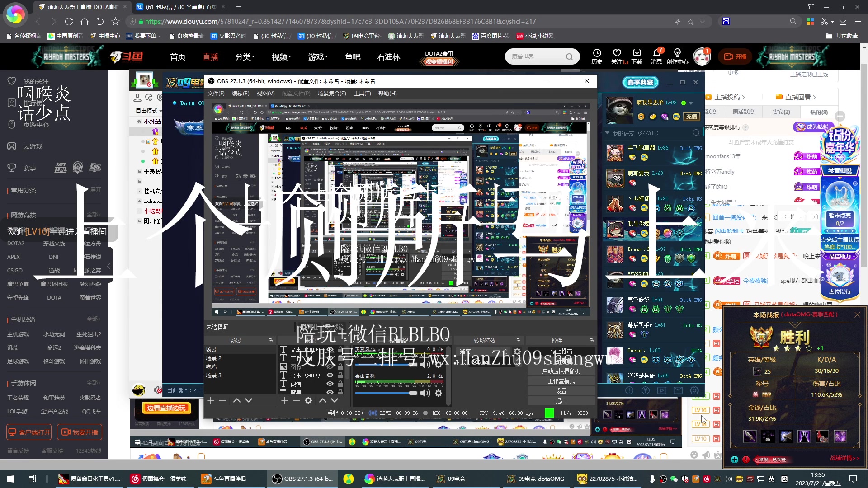868x488 pixels.
Task: Expand 单机热游 全部 category list
Action: 94,319
